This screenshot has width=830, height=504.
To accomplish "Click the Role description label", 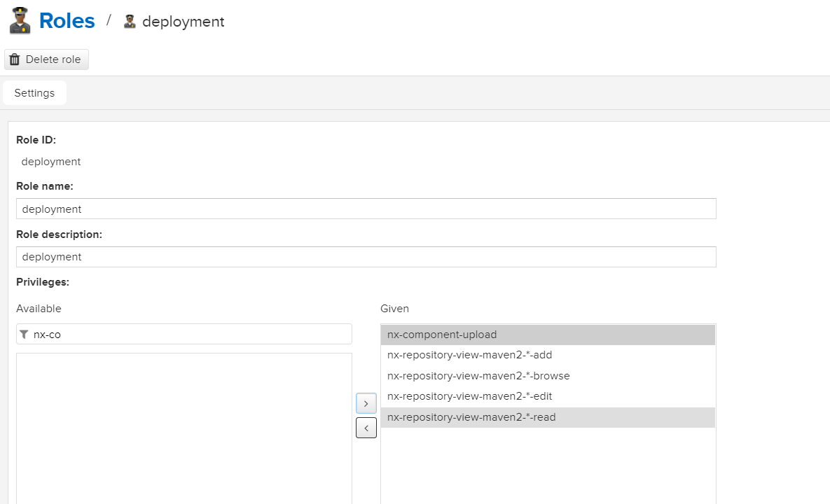I will (x=59, y=234).
